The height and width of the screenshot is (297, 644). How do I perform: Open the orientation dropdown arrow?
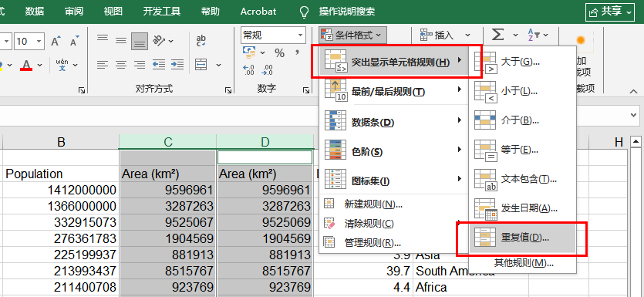coord(171,41)
